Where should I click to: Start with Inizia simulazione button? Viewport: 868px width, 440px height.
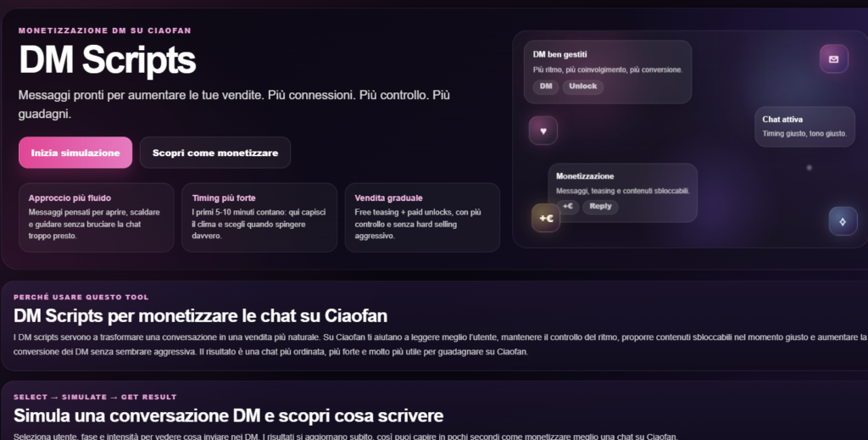click(x=75, y=153)
